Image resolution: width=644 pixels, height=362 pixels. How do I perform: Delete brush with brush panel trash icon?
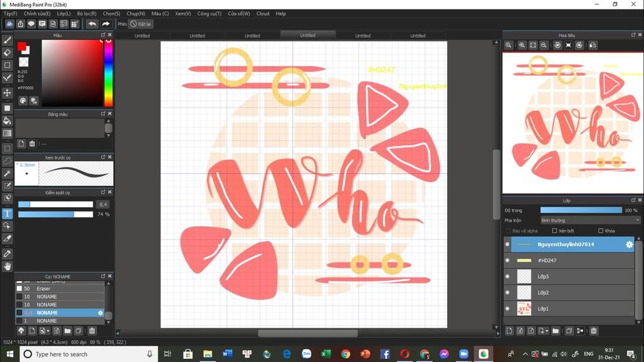pyautogui.click(x=92, y=331)
